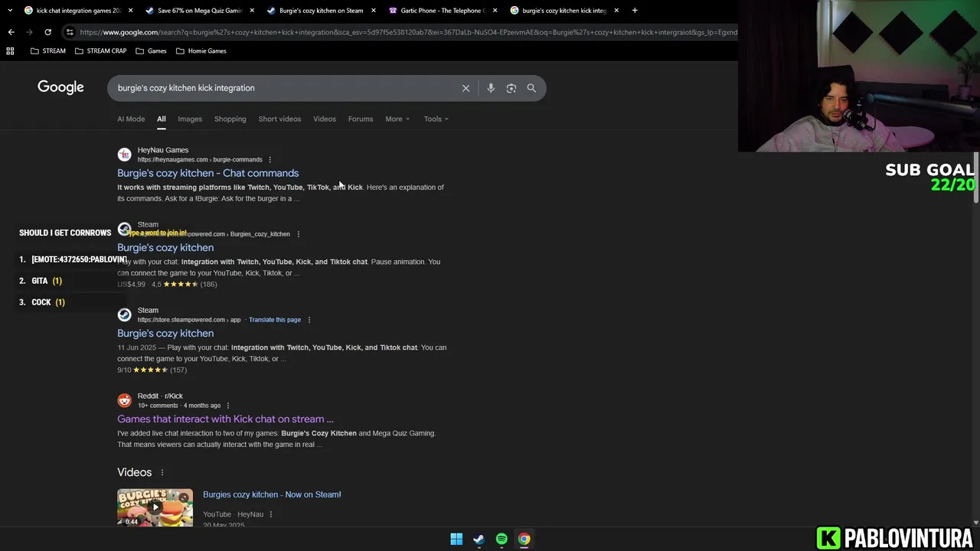Switch to the AI Mode tab
980x551 pixels.
click(131, 119)
